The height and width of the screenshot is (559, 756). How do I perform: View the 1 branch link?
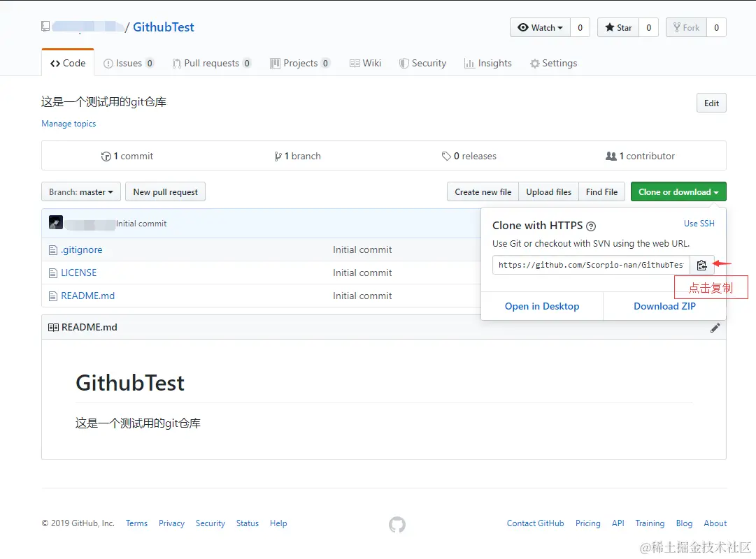click(x=297, y=156)
